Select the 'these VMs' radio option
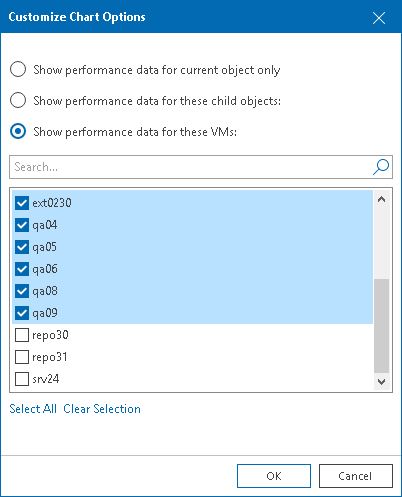The height and width of the screenshot is (497, 402). [18, 131]
